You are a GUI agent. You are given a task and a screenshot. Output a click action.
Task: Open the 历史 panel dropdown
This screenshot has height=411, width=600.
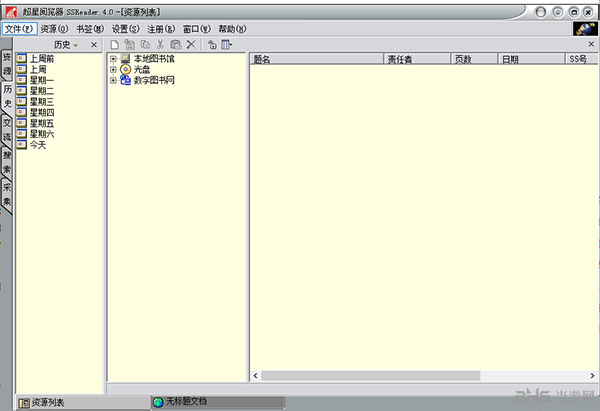click(x=75, y=46)
